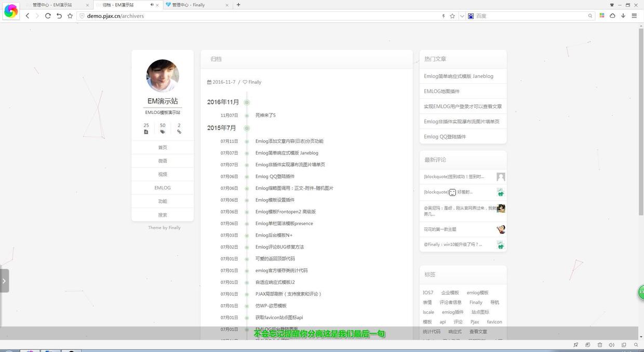The width and height of the screenshot is (644, 352).
Task: Open the 功能 sidebar menu item
Action: coord(163,201)
